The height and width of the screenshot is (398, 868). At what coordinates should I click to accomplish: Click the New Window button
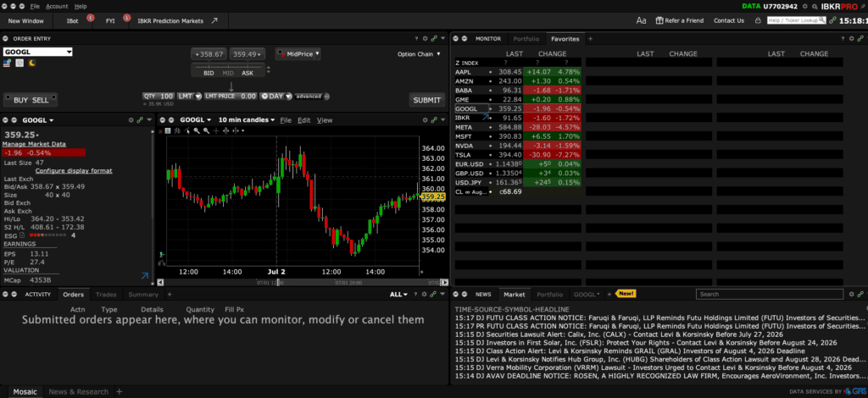[26, 20]
